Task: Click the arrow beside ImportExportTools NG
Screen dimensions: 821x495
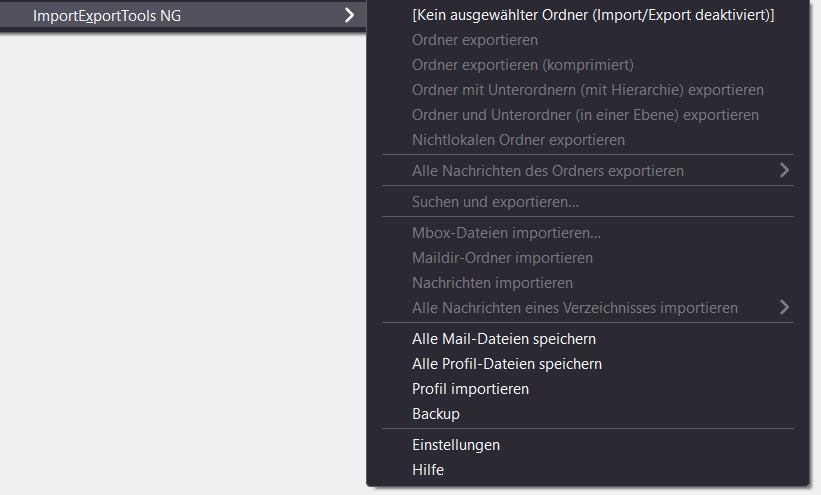Action: (349, 16)
